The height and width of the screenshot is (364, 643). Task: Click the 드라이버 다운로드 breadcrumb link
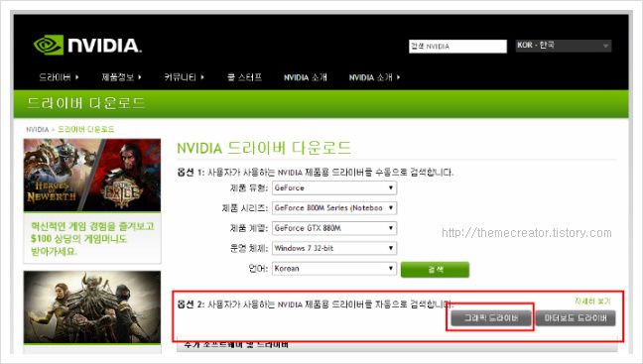(85, 130)
